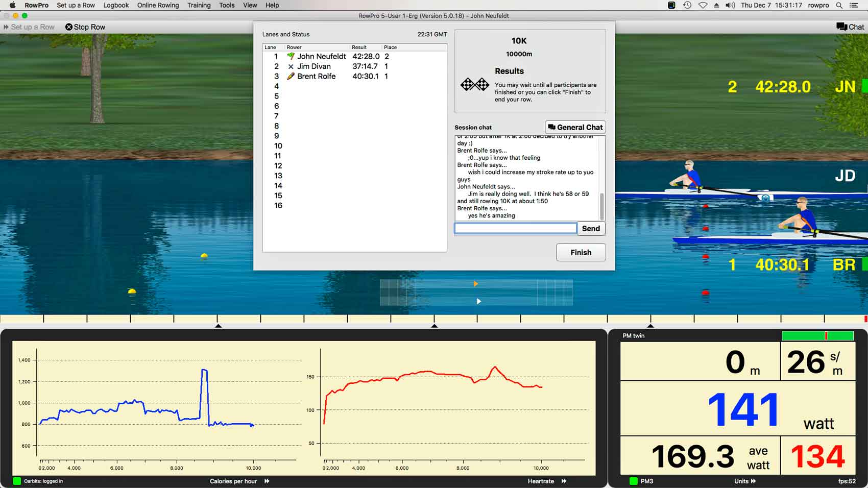
Task: Click the Rower column header
Action: 317,47
